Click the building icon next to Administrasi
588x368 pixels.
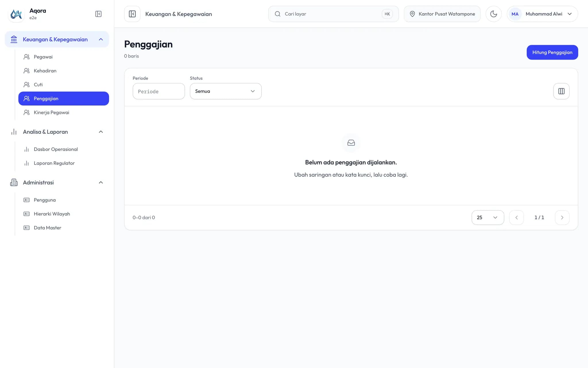[14, 182]
